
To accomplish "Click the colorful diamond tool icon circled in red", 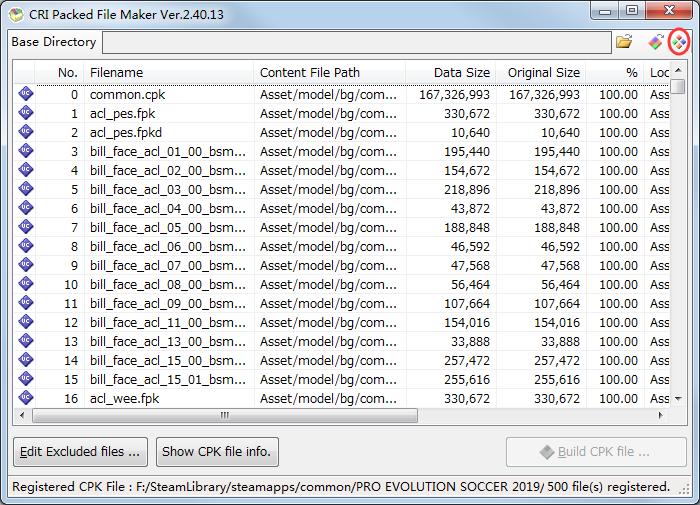I will click(679, 42).
